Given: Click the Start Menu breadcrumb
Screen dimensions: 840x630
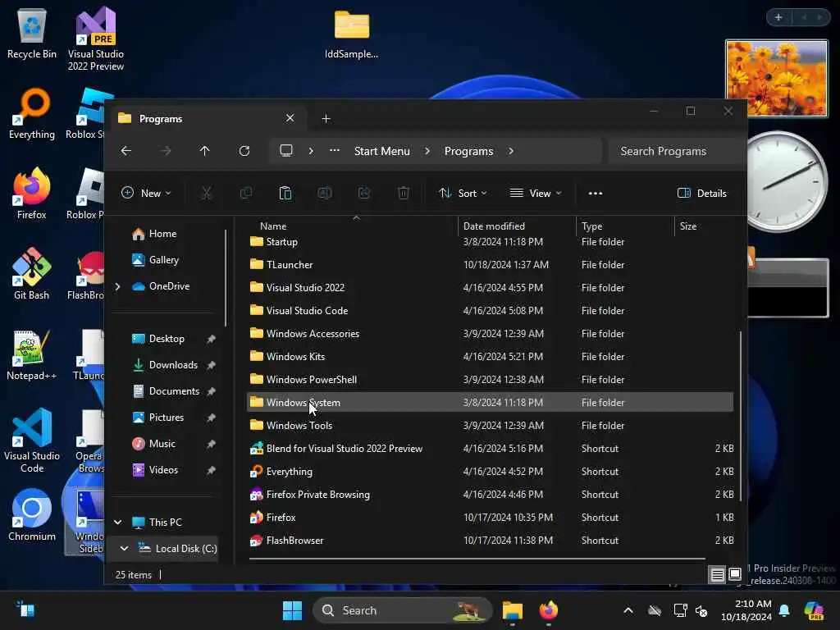Looking at the screenshot, I should click(382, 151).
